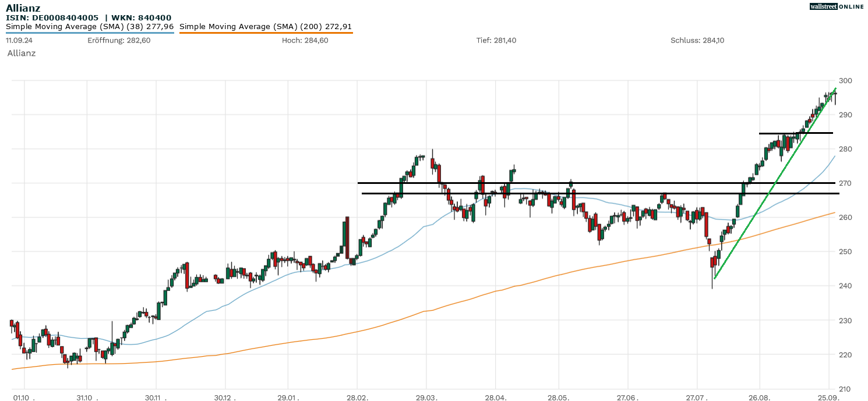Image resolution: width=868 pixels, height=401 pixels.
Task: Click the 11.09.24 date label
Action: pos(19,40)
